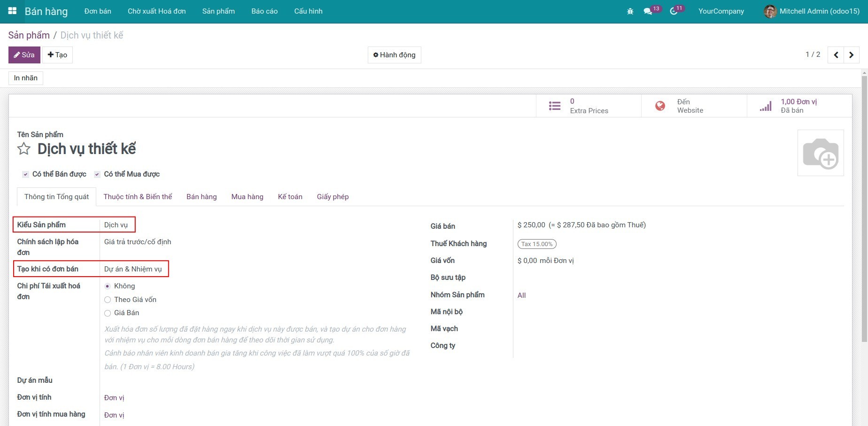Screen dimensions: 868x426
Task: Go to previous record arrow
Action: [836, 55]
